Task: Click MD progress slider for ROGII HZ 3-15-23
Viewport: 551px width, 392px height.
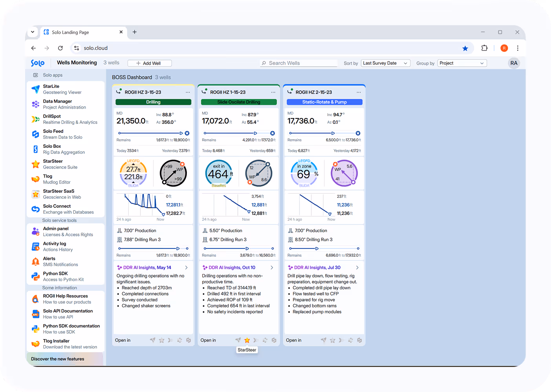Action: click(153, 133)
